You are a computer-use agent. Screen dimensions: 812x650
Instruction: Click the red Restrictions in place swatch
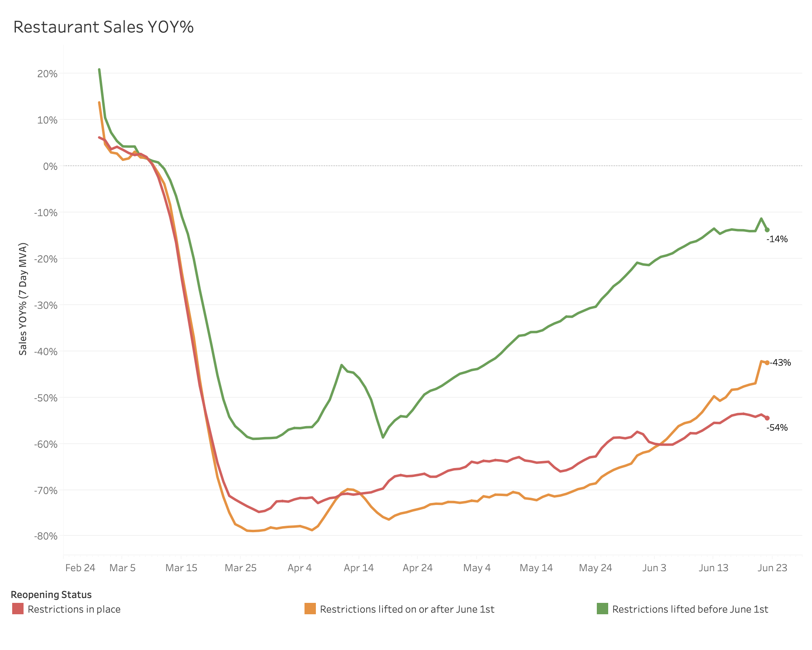tap(18, 609)
